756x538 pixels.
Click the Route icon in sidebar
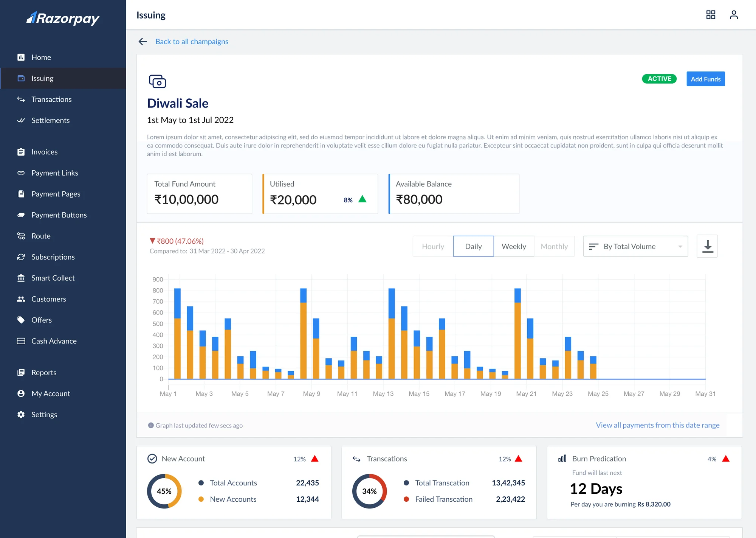(x=21, y=236)
